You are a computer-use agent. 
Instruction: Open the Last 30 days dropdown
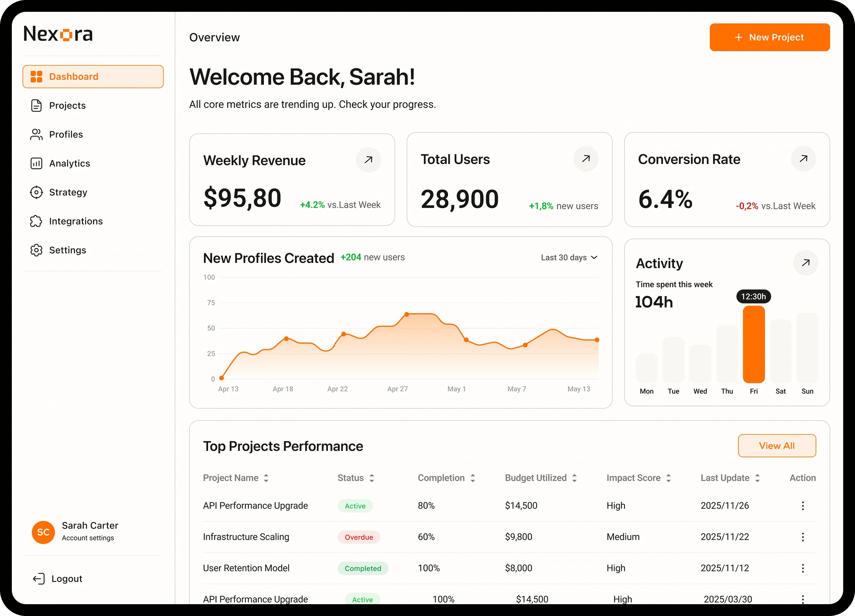click(x=569, y=257)
